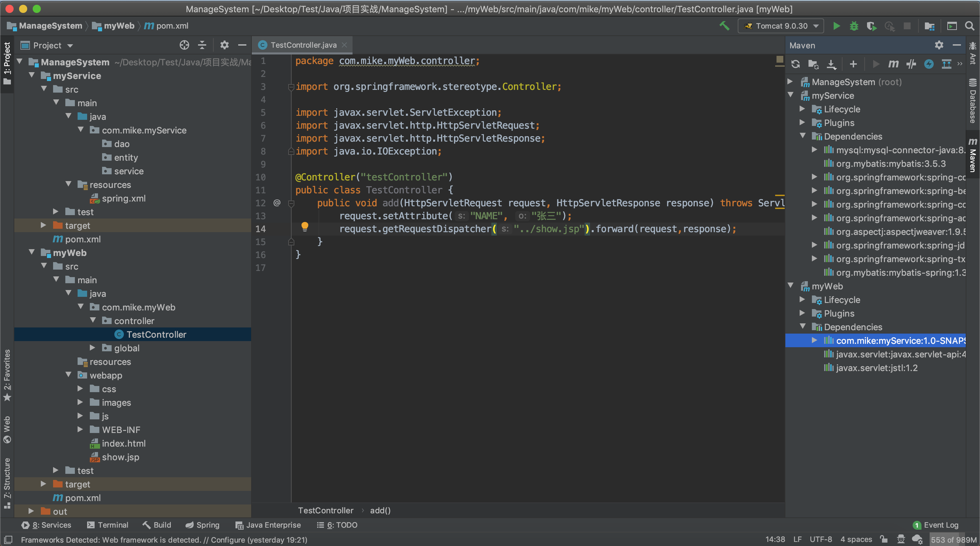Expand mysql-connector-java dependency

[815, 149]
